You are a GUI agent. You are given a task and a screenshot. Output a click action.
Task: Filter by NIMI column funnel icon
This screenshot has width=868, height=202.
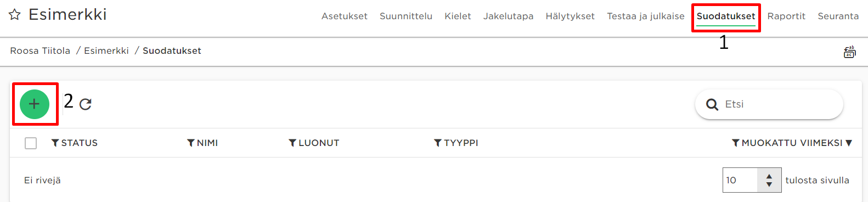tap(191, 143)
